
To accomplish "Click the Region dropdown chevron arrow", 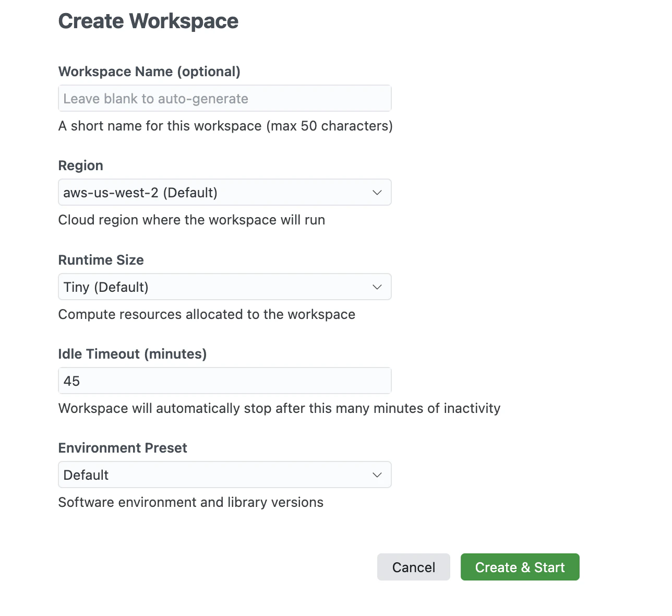I will pyautogui.click(x=377, y=192).
